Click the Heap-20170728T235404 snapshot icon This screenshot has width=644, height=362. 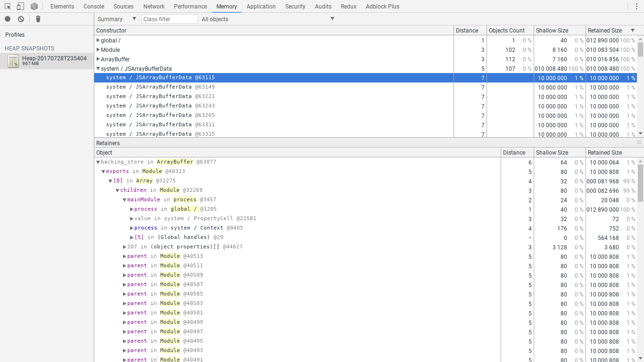tap(13, 61)
